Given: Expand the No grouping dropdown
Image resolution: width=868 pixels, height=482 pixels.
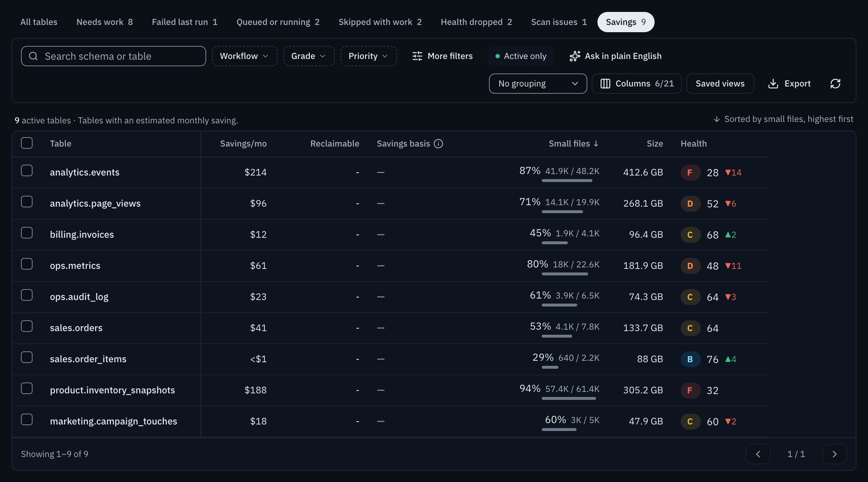Looking at the screenshot, I should pos(538,84).
